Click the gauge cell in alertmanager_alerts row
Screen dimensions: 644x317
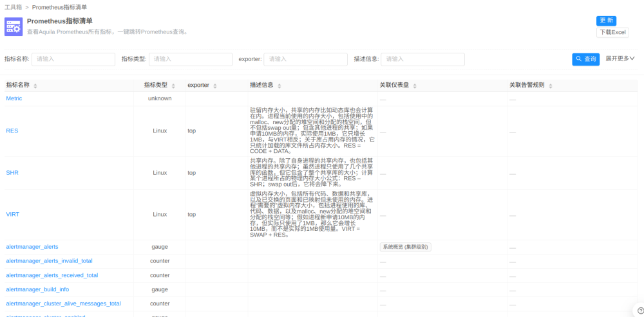click(x=160, y=246)
